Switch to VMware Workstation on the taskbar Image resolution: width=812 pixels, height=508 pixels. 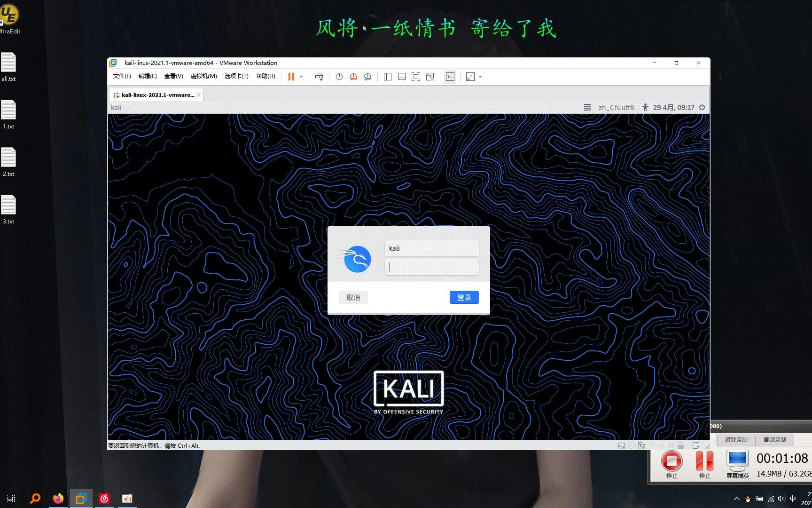point(81,498)
